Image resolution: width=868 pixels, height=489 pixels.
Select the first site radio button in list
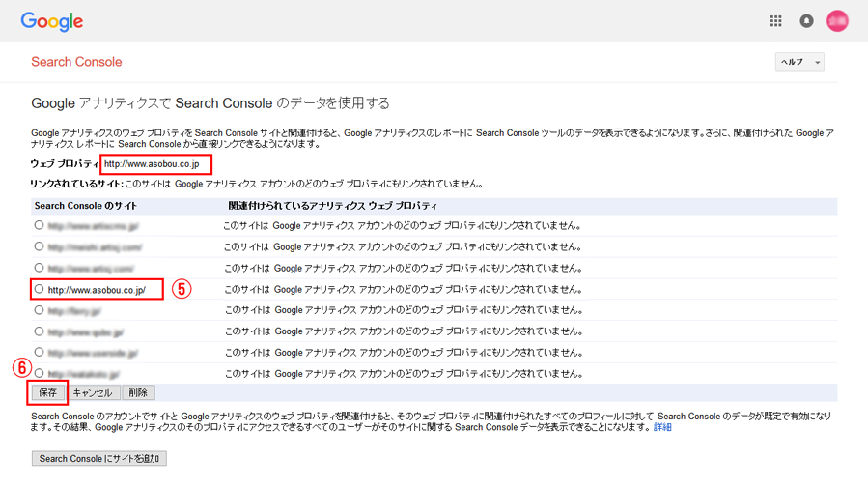point(39,225)
